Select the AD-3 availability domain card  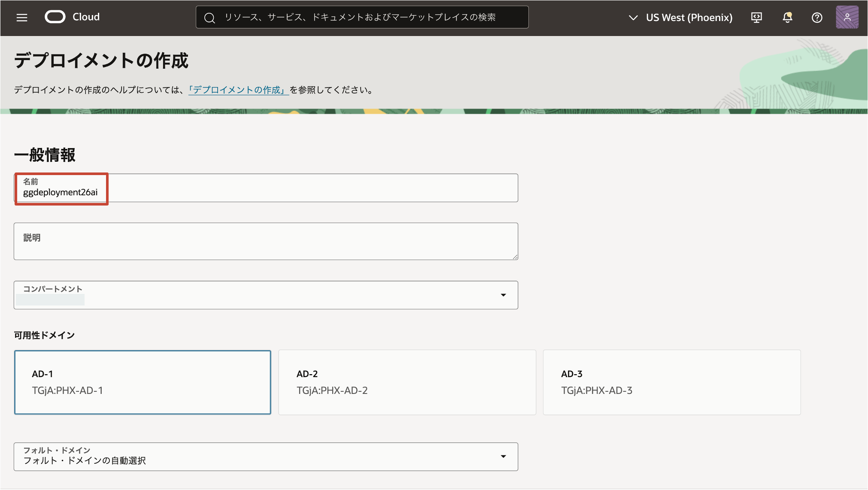671,382
